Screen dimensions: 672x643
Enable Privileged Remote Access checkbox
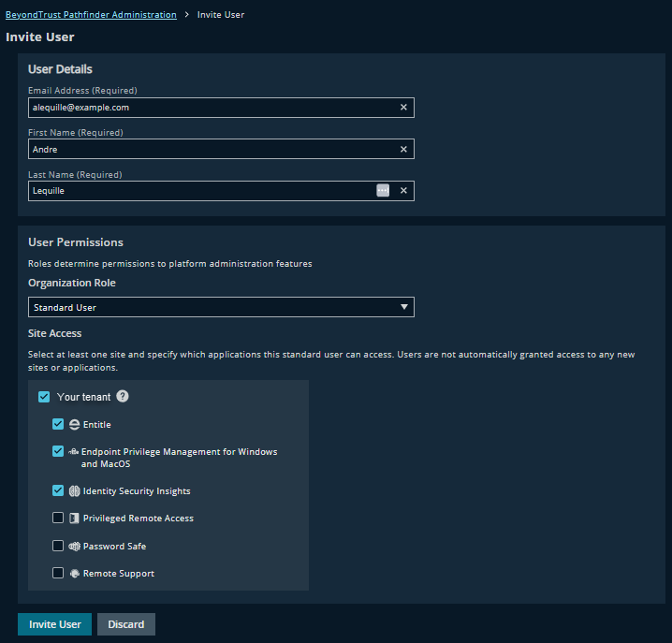point(58,518)
